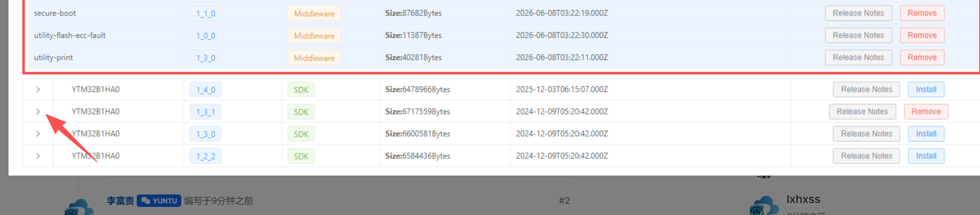Image resolution: width=980 pixels, height=215 pixels.
Task: Click the 1_1_0 version tag
Action: (206, 14)
